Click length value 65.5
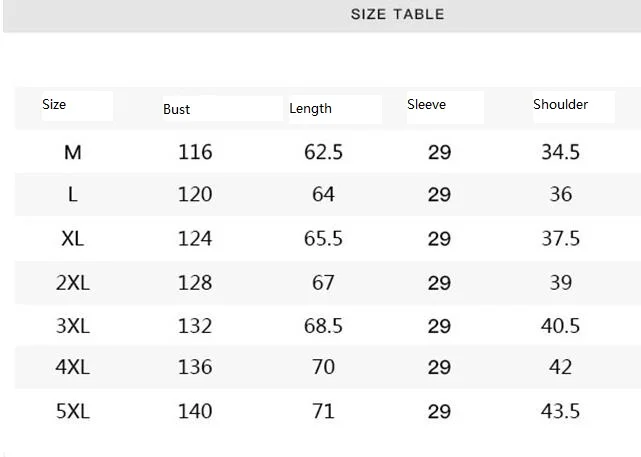This screenshot has height=457, width=641. coord(323,238)
